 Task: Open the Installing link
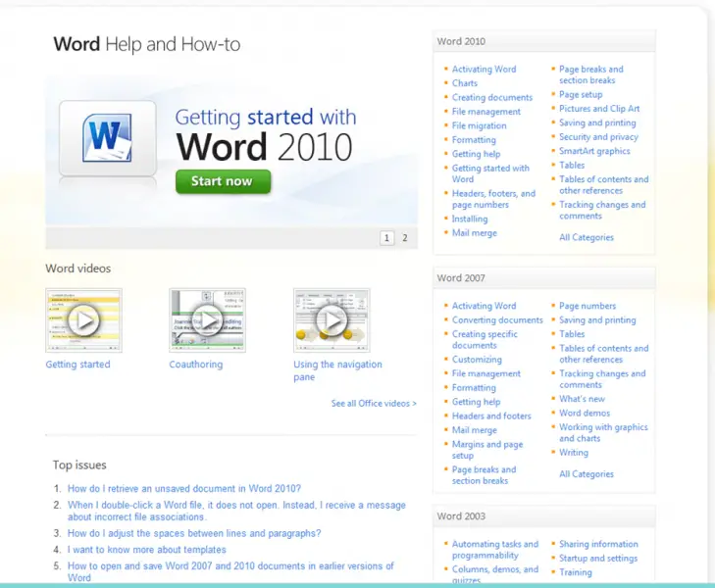tap(470, 220)
